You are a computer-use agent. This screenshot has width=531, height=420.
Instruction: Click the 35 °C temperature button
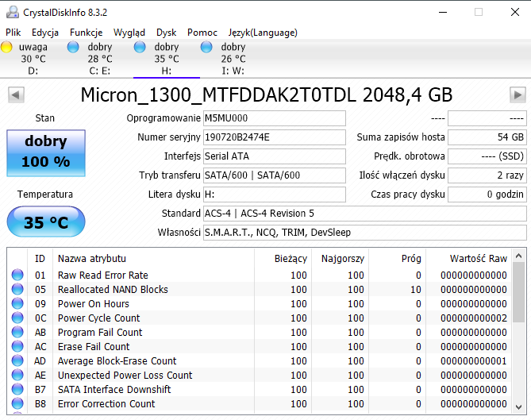(45, 222)
